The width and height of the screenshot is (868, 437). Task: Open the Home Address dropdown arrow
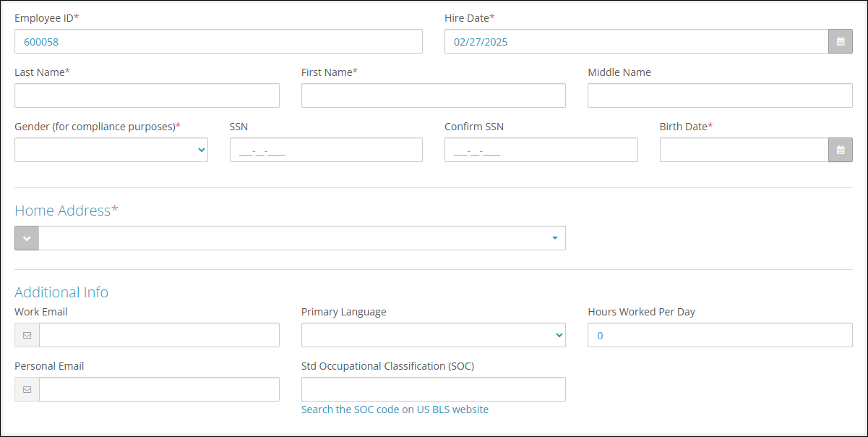click(x=554, y=238)
